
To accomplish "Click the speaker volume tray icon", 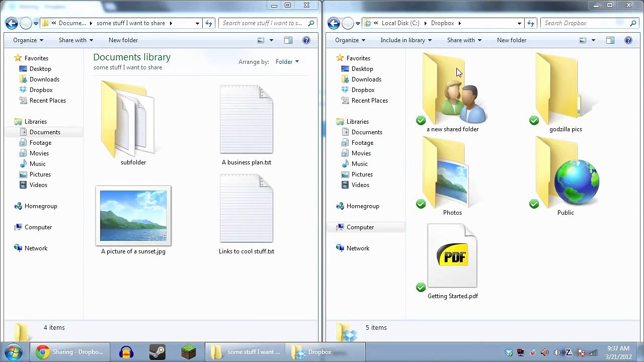I will [557, 352].
